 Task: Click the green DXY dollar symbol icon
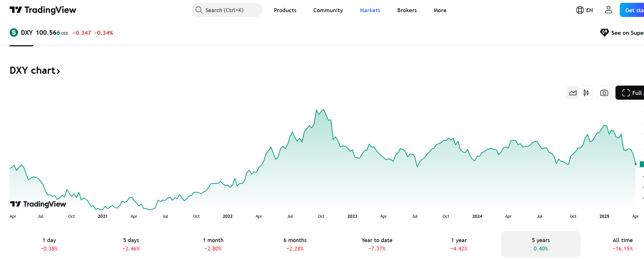[x=14, y=33]
